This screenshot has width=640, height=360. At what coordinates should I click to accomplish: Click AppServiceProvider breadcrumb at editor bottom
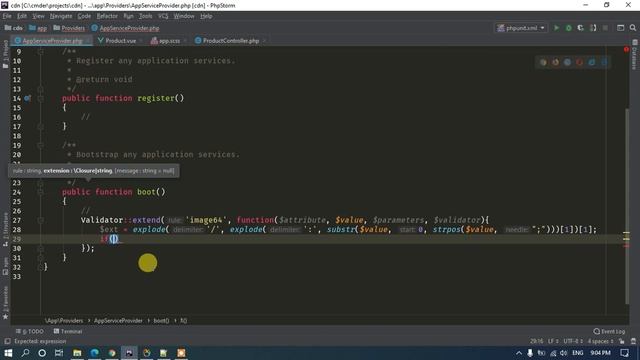118,321
